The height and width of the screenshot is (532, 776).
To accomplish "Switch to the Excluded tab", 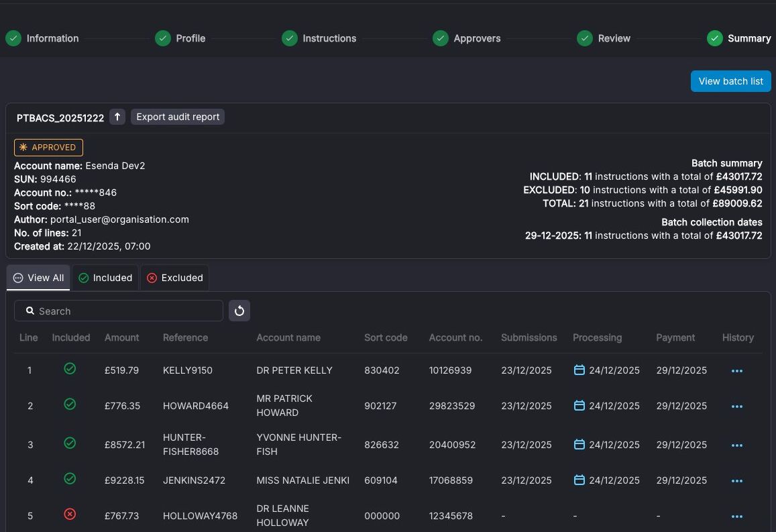I will (174, 278).
